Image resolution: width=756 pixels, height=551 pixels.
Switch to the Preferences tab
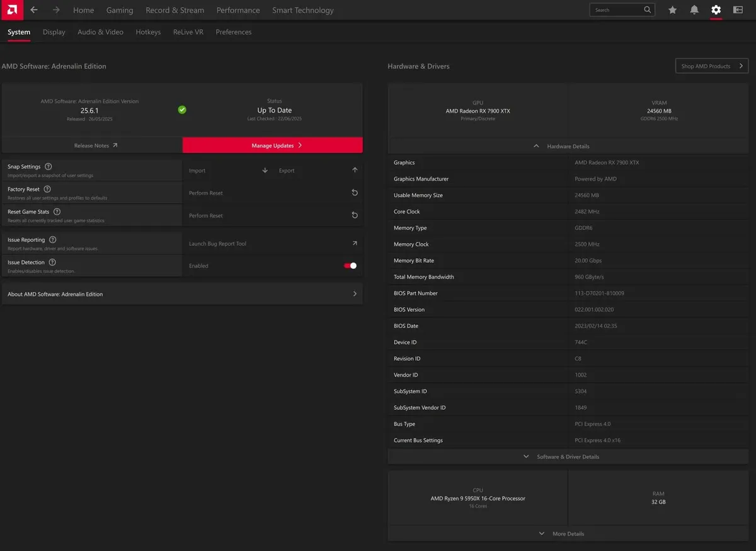(x=233, y=32)
